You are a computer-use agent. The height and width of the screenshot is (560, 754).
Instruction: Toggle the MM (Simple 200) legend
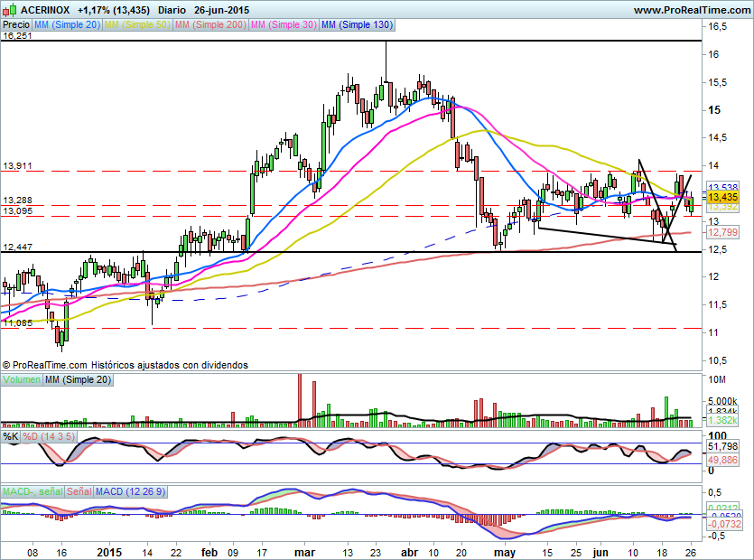point(210,24)
